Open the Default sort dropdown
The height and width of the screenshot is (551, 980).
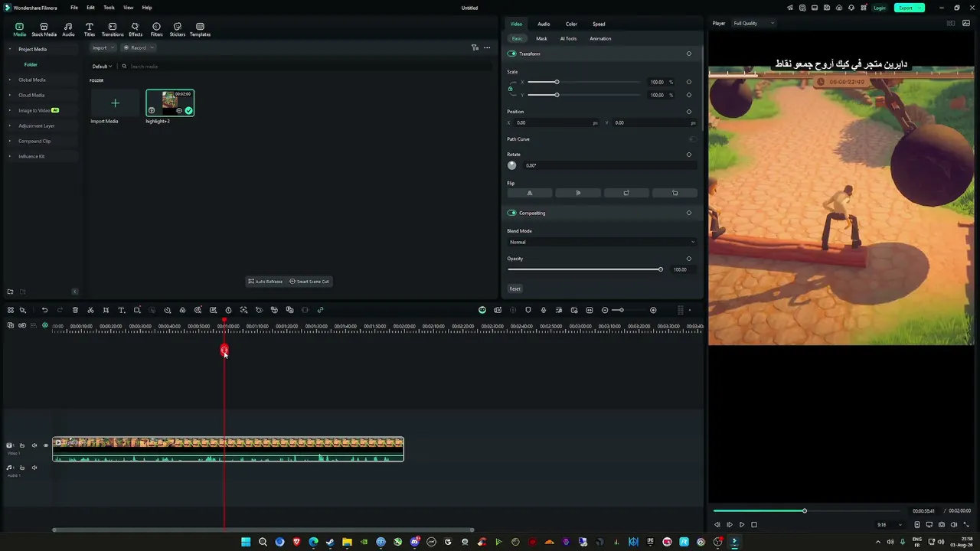102,67
